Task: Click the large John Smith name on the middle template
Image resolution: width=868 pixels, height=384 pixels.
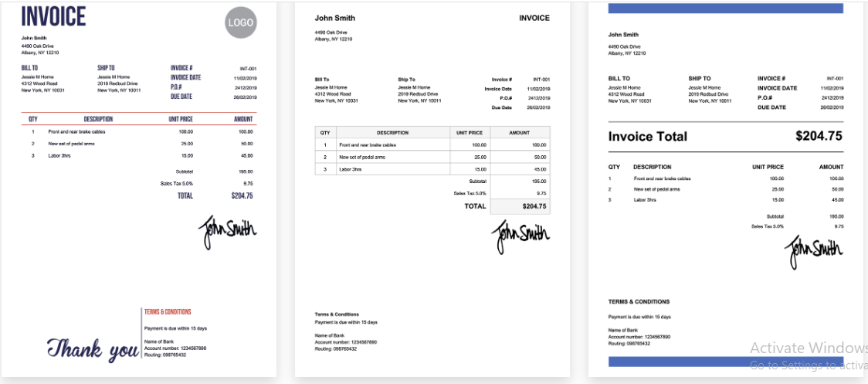Action: (x=335, y=18)
